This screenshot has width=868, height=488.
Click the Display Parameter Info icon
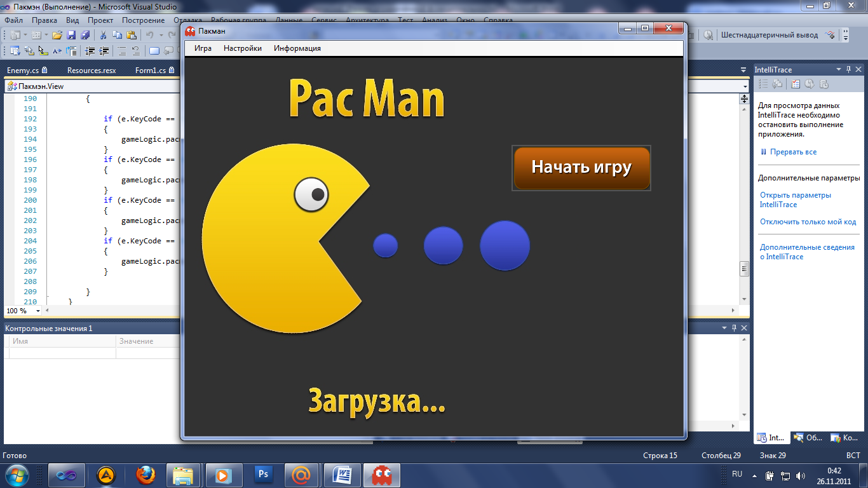29,51
